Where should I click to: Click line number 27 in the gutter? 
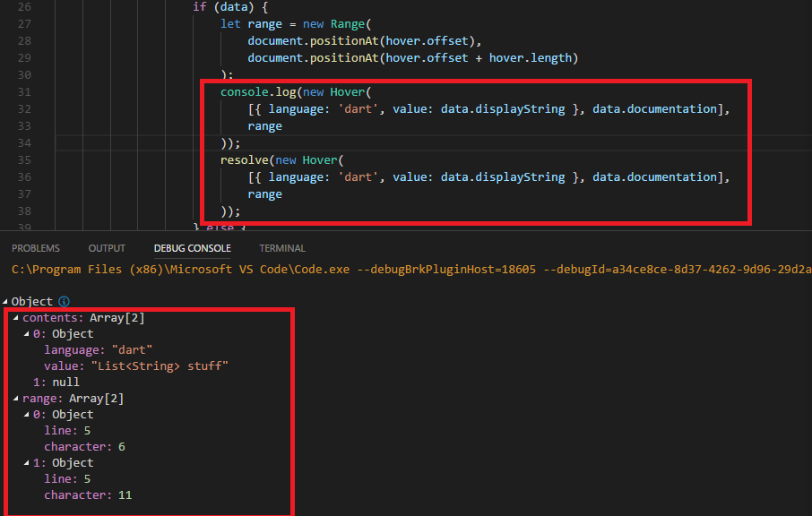24,24
